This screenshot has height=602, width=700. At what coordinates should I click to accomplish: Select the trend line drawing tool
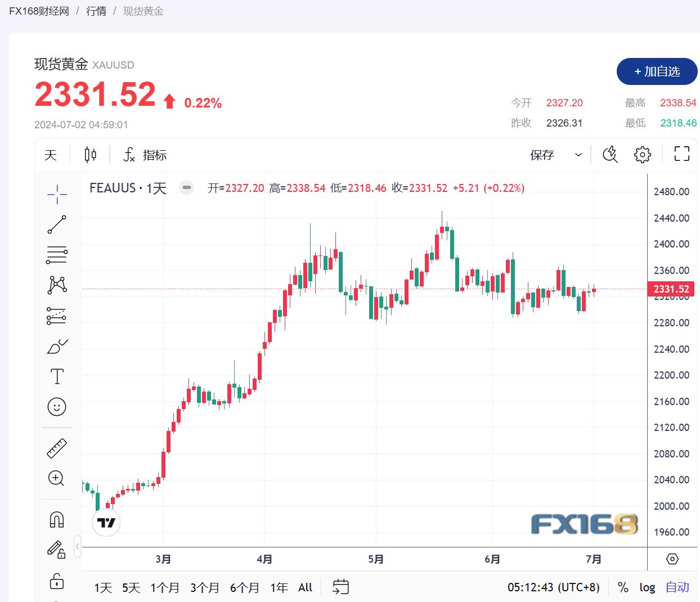pos(56,224)
